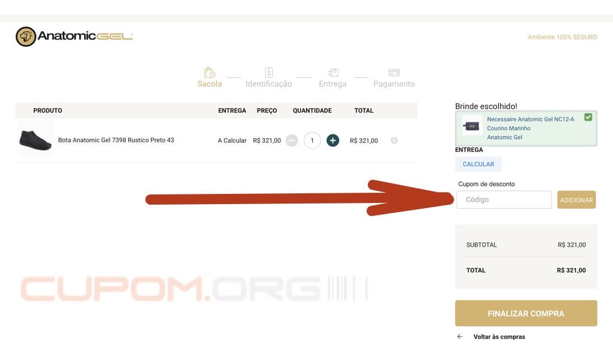This screenshot has width=613, height=364.
Task: Click the Entrega delivery step icon
Action: click(x=333, y=73)
